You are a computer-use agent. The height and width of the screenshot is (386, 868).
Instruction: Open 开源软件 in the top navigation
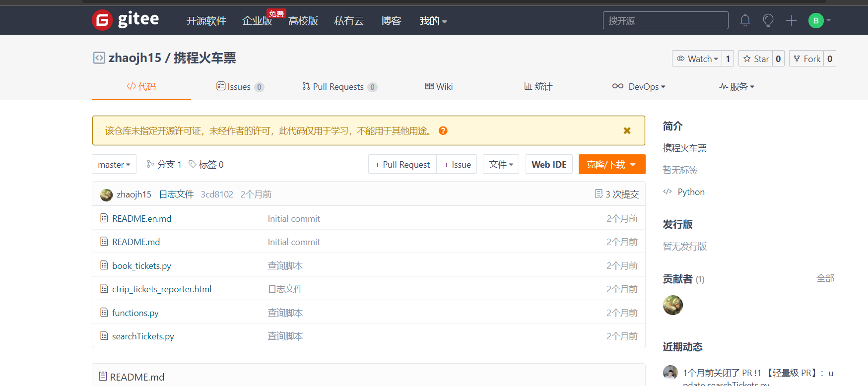pyautogui.click(x=206, y=21)
